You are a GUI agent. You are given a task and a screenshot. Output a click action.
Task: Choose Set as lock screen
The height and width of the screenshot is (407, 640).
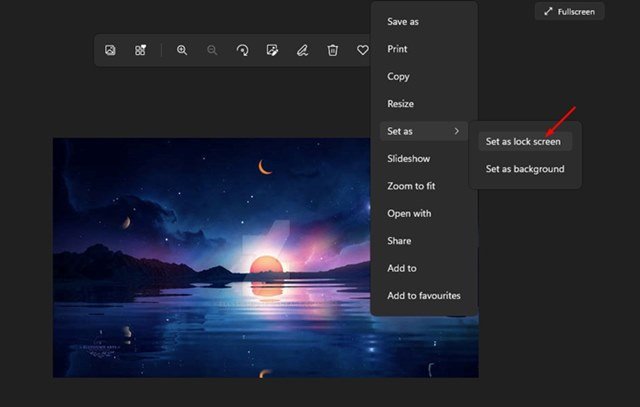(x=525, y=142)
